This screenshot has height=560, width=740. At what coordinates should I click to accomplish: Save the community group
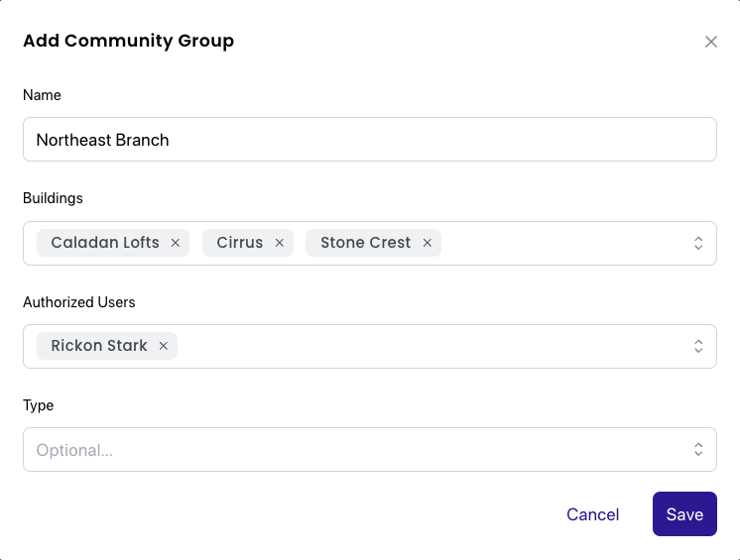[x=684, y=513]
